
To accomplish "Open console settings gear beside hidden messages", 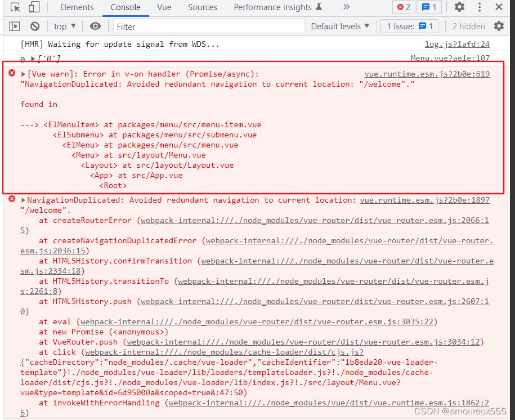I will 498,26.
